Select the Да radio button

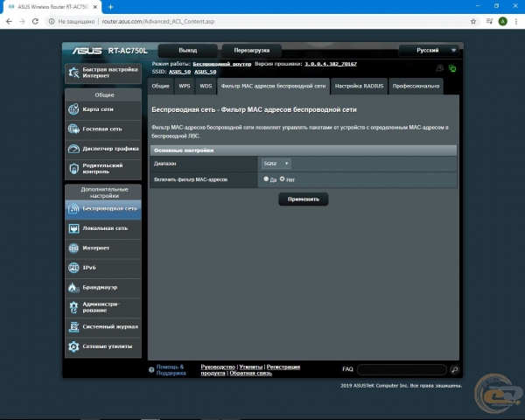point(266,178)
